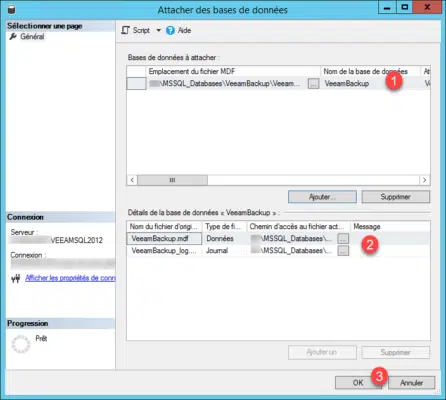446x400 pixels.
Task: Click the database icon in title bar
Action: click(12, 9)
